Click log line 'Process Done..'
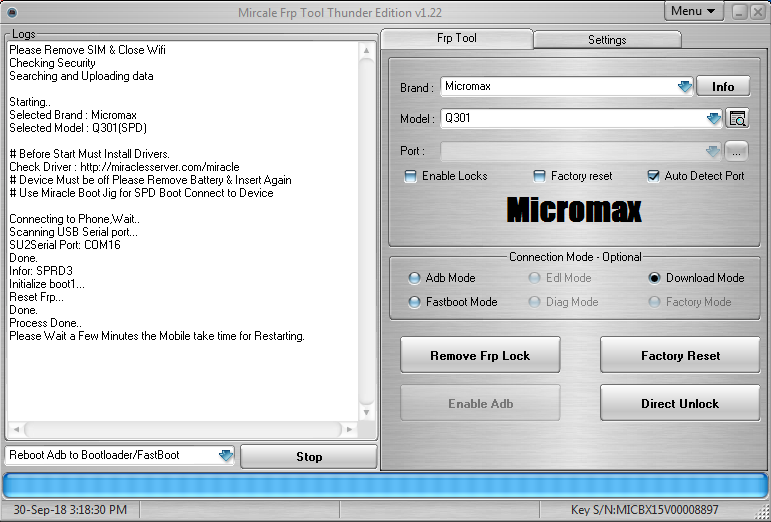Image resolution: width=771 pixels, height=522 pixels. point(46,323)
